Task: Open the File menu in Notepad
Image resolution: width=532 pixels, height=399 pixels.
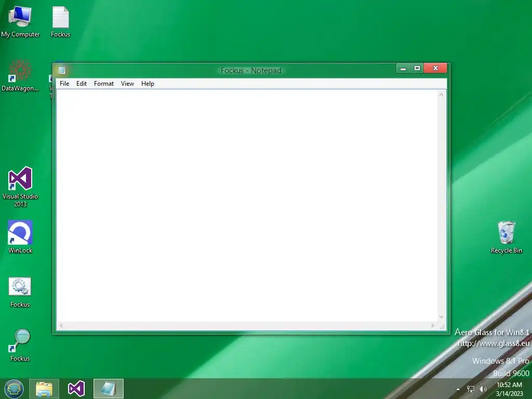Action: point(64,84)
